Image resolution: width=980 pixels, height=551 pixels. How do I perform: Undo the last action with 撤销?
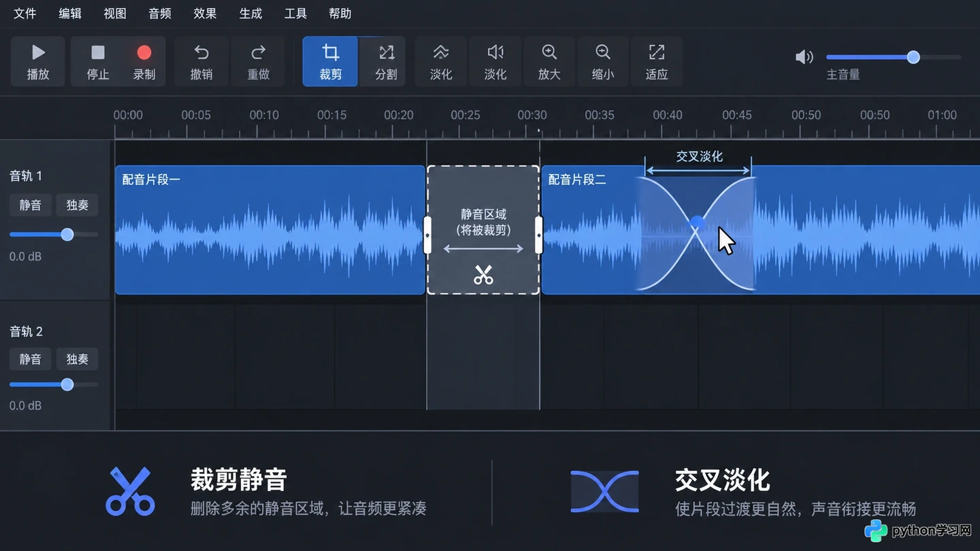tap(201, 61)
